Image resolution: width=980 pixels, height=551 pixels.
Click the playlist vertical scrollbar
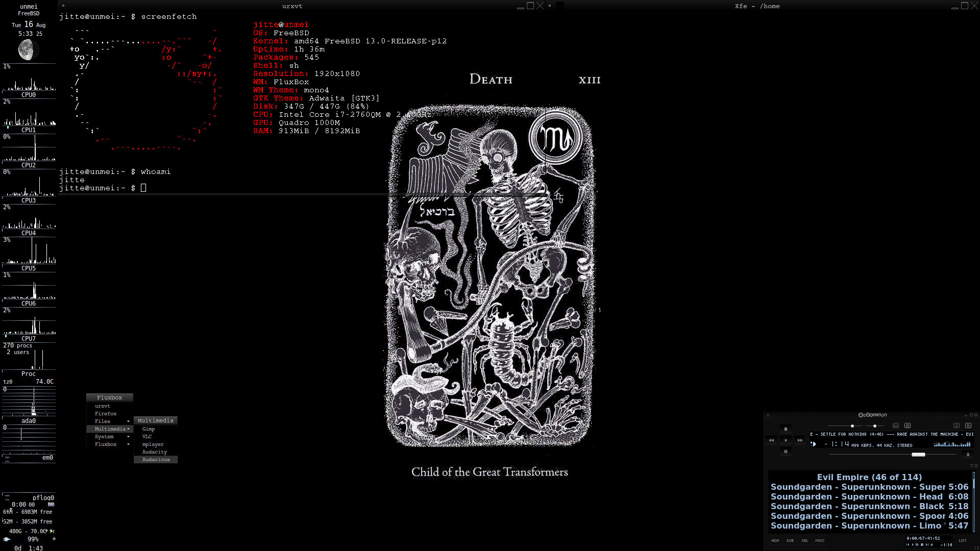[974, 502]
